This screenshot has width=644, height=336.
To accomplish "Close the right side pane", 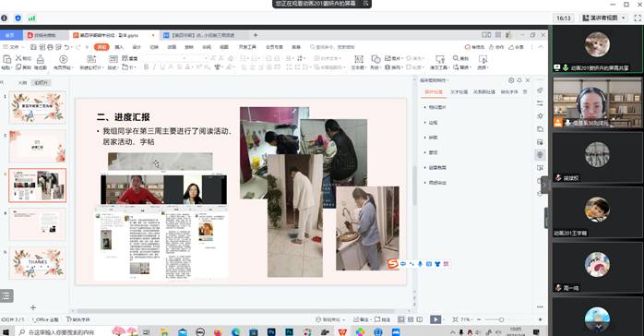I will (528, 80).
